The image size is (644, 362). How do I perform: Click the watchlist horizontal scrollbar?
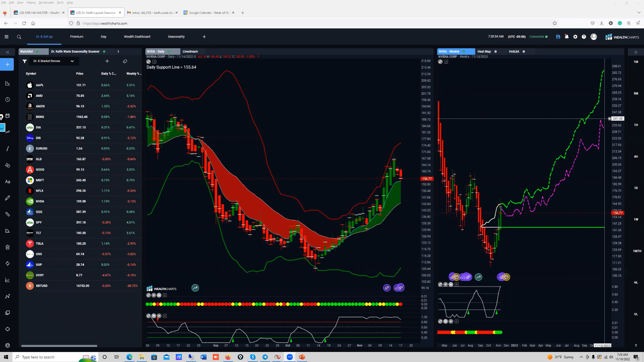tap(59, 346)
